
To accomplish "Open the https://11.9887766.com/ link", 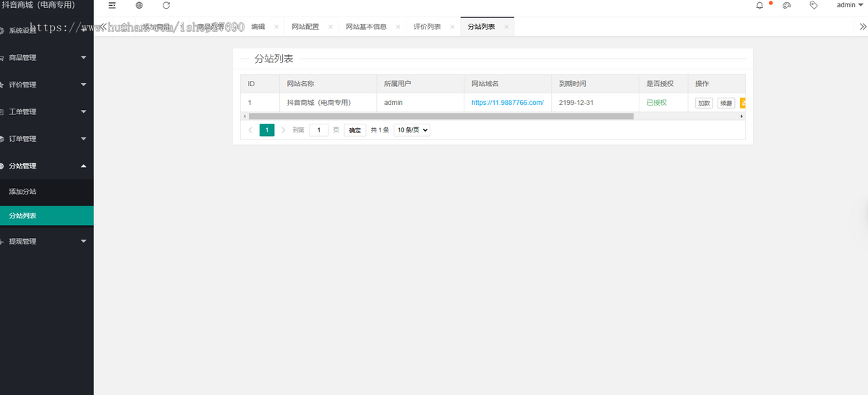I will tap(507, 103).
